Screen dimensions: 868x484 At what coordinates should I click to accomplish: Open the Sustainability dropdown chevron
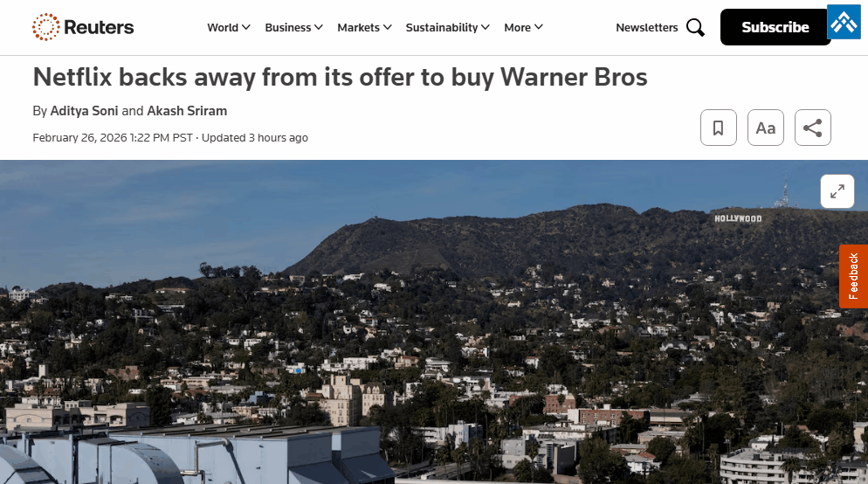tap(486, 27)
